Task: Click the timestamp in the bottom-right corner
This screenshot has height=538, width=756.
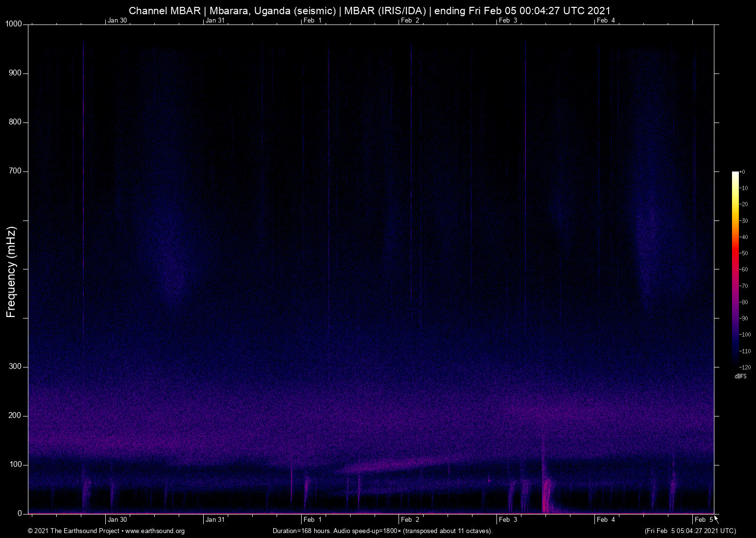Action: click(690, 531)
